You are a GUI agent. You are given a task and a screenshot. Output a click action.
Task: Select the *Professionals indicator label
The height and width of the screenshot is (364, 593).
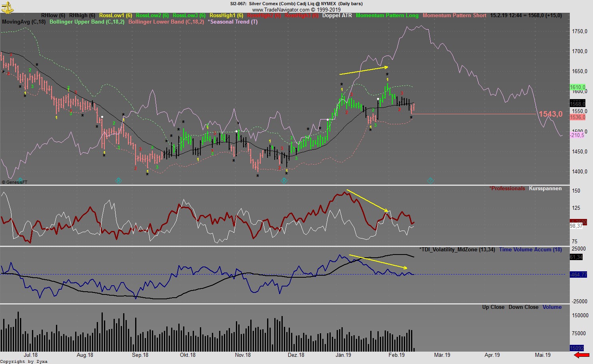click(507, 189)
